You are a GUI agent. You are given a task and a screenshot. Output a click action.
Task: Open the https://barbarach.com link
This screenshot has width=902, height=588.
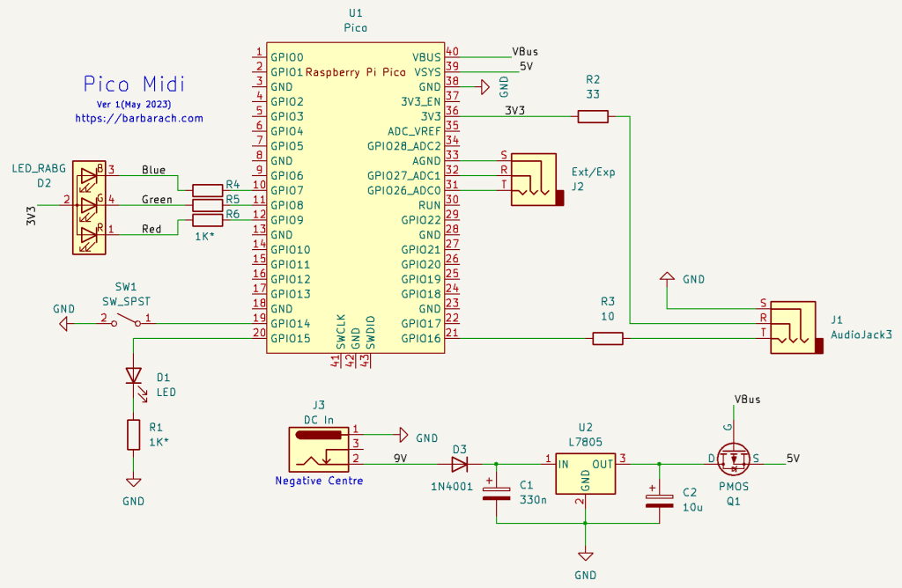139,119
